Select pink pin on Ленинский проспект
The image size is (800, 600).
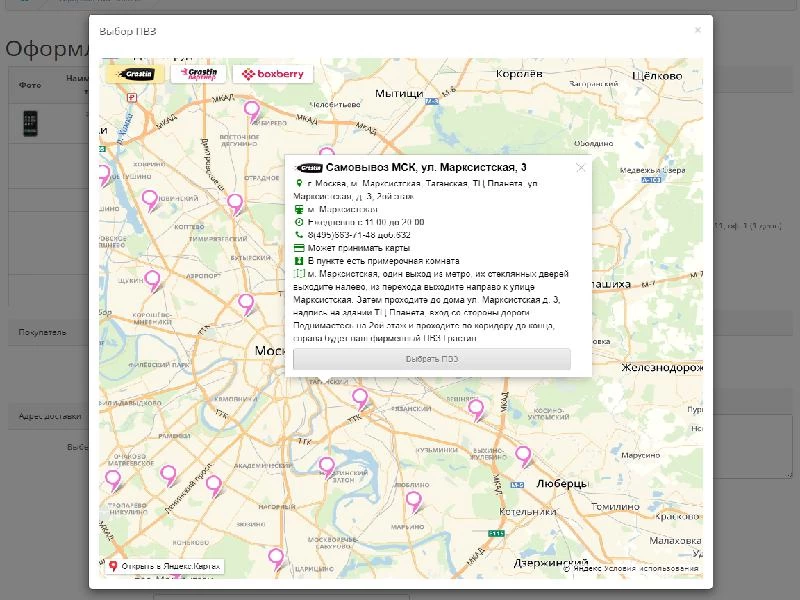point(213,485)
